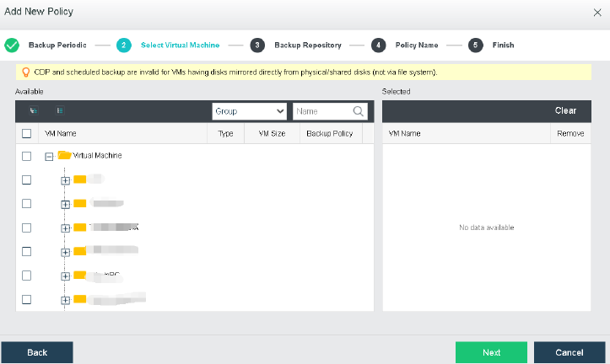Tick checkbox of fifth group folder
Viewport: 610px width, 364px height.
(26, 276)
